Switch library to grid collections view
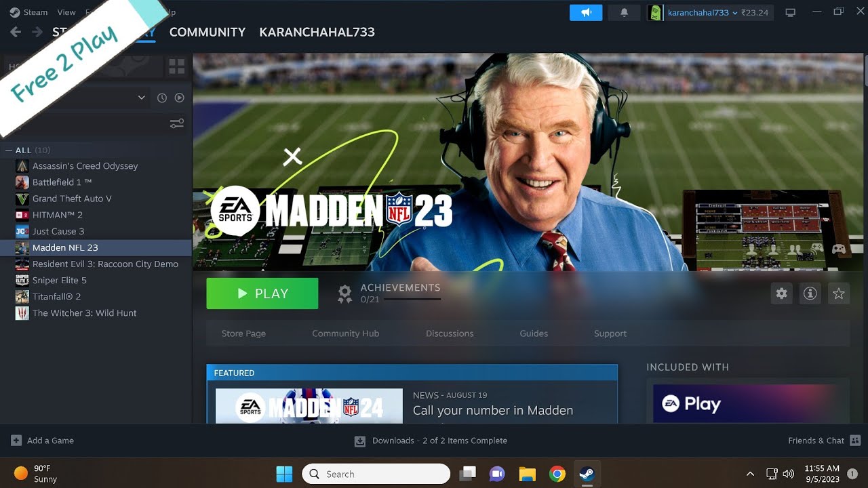This screenshot has height=488, width=868. [176, 66]
